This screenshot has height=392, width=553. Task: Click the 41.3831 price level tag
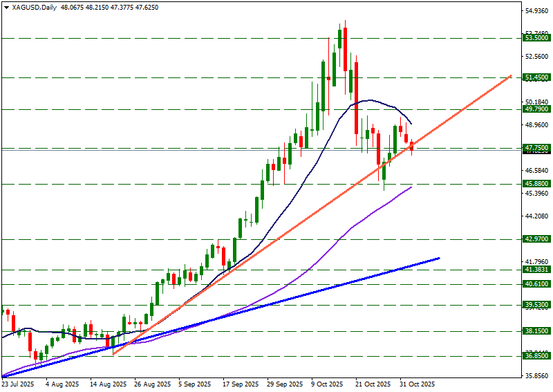tap(536, 270)
